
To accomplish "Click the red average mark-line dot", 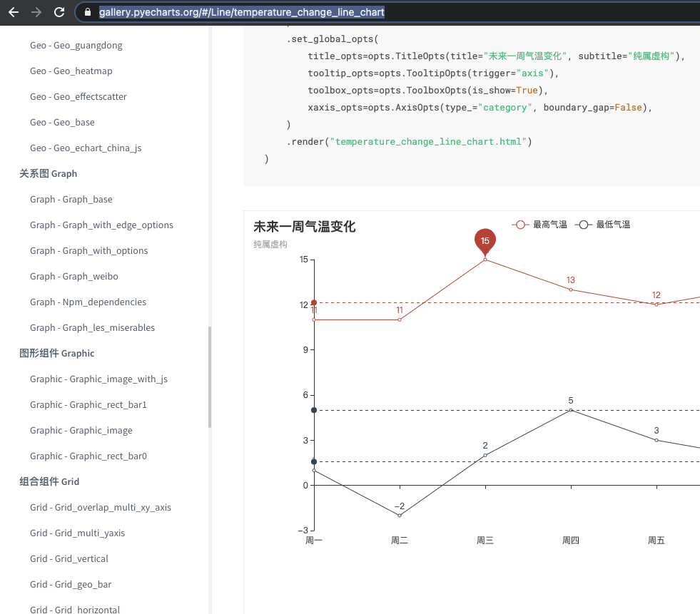I will pyautogui.click(x=314, y=303).
